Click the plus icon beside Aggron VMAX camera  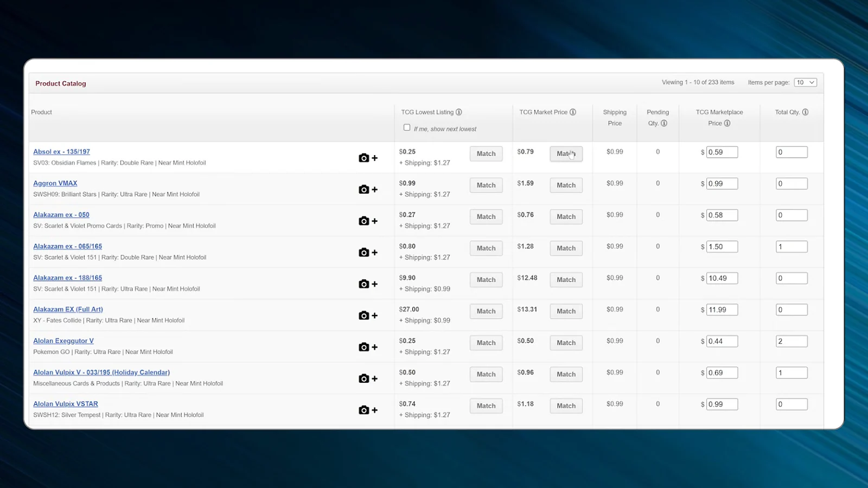pos(374,189)
